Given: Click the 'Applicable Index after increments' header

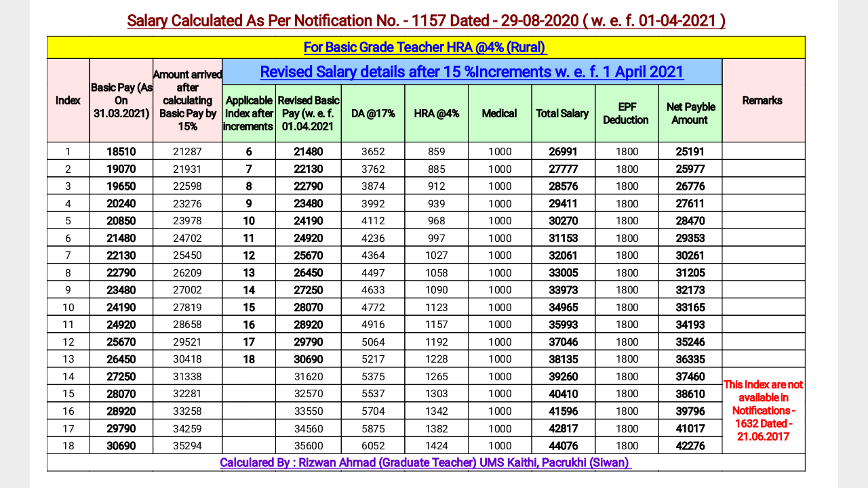Looking at the screenshot, I should point(248,113).
